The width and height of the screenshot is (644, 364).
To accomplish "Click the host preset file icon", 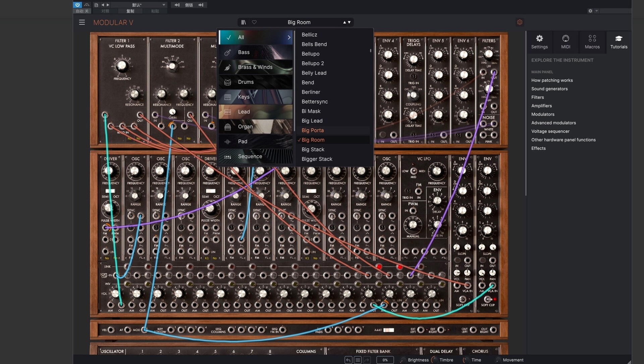I will point(96,5).
